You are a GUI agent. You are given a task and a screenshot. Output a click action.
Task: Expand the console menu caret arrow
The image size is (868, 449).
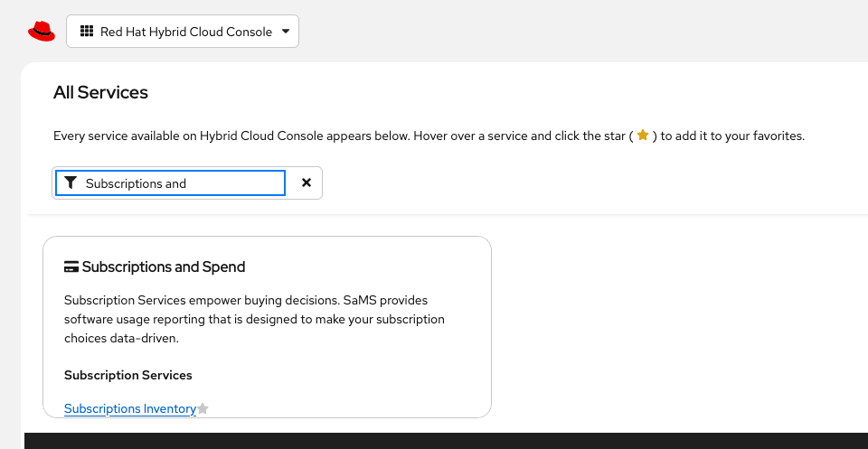click(x=286, y=32)
